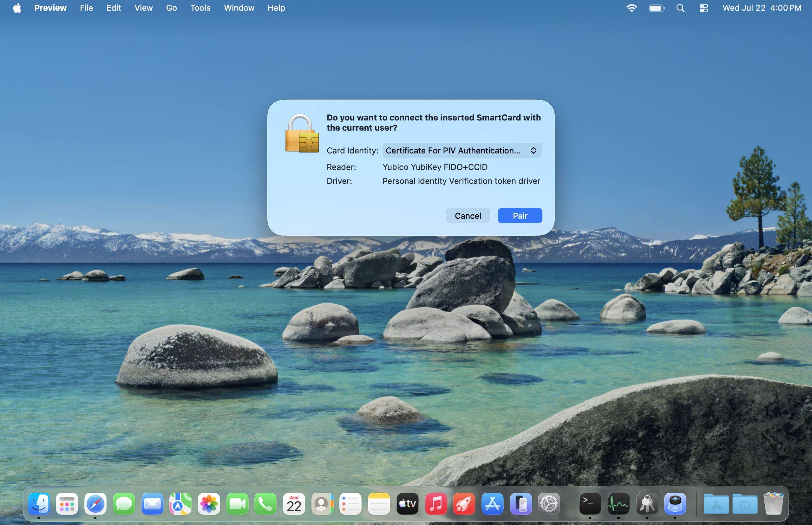
Task: Open the App Store from Dock
Action: 493,503
